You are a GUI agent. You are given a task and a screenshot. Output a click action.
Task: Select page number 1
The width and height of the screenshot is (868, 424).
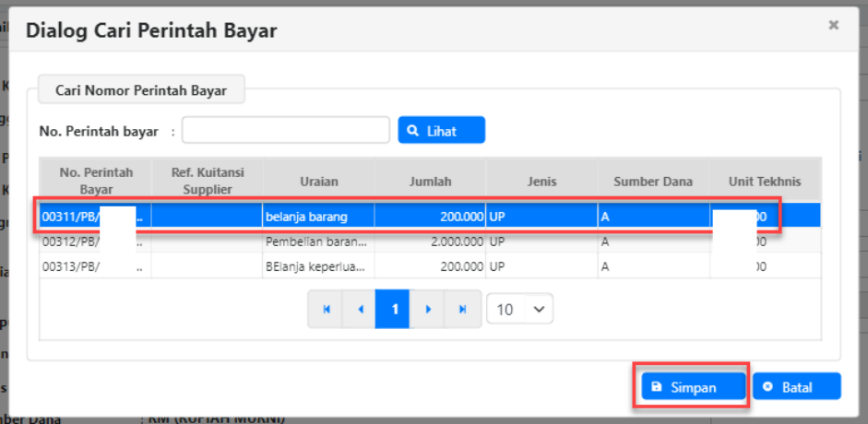tap(394, 310)
